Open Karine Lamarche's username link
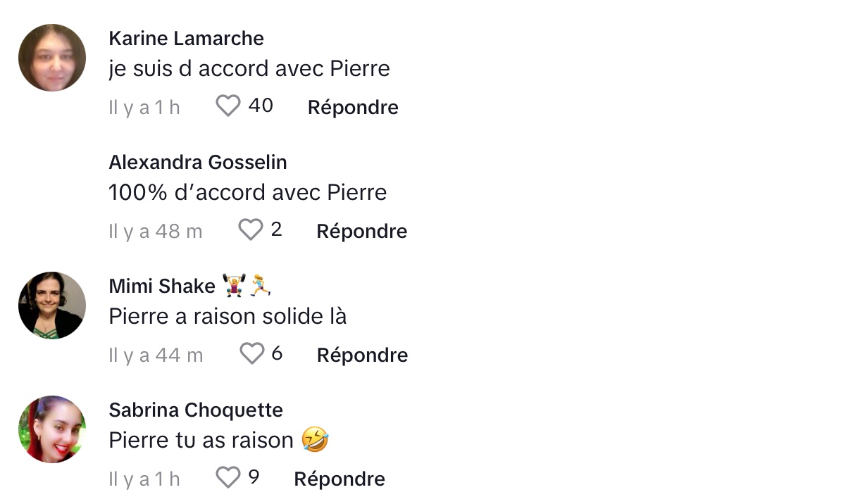This screenshot has width=841, height=504. (186, 39)
